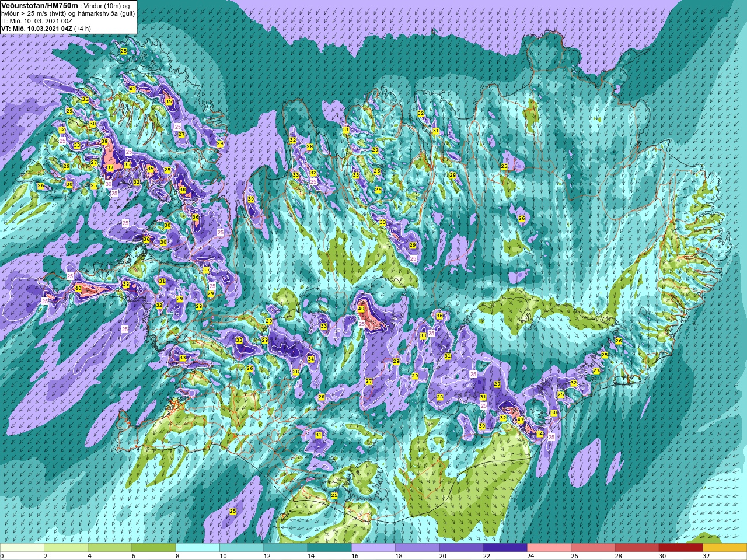Click the purple 18–20 color bar swatch
Screen dimensions: 747x560
click(417, 548)
